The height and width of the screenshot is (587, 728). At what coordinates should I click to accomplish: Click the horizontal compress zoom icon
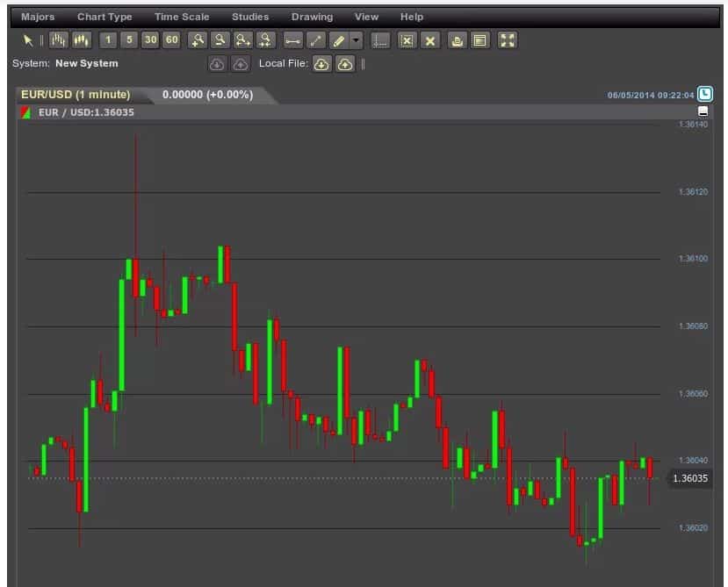coord(265,40)
